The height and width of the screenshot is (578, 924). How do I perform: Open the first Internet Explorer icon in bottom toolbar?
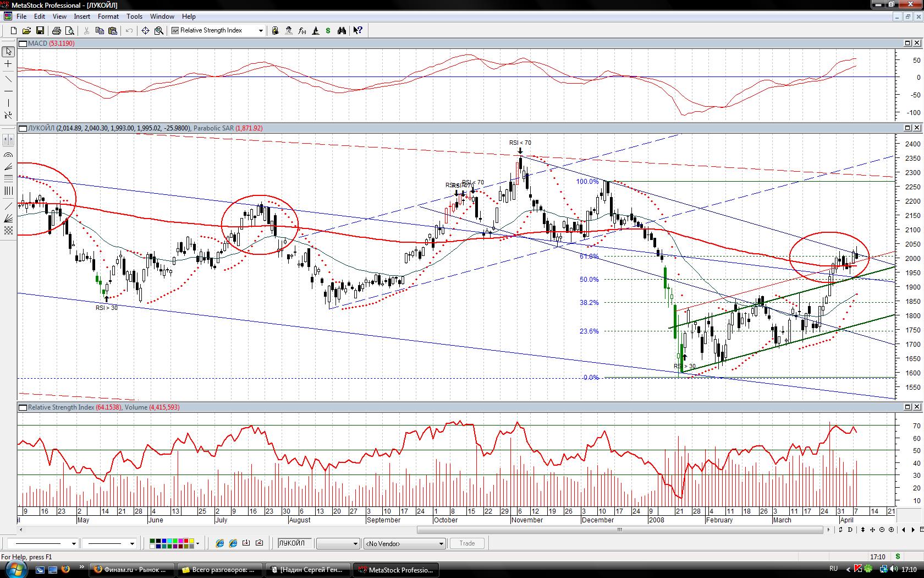click(x=219, y=543)
